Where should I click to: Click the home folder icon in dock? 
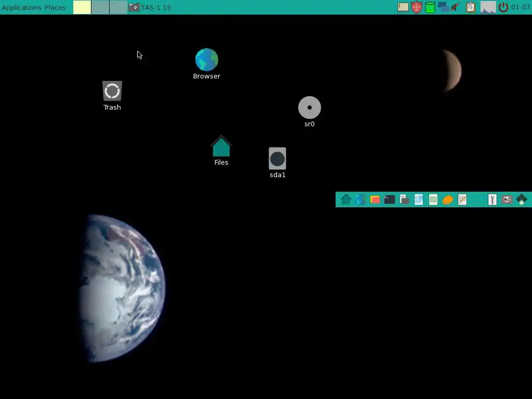point(345,199)
